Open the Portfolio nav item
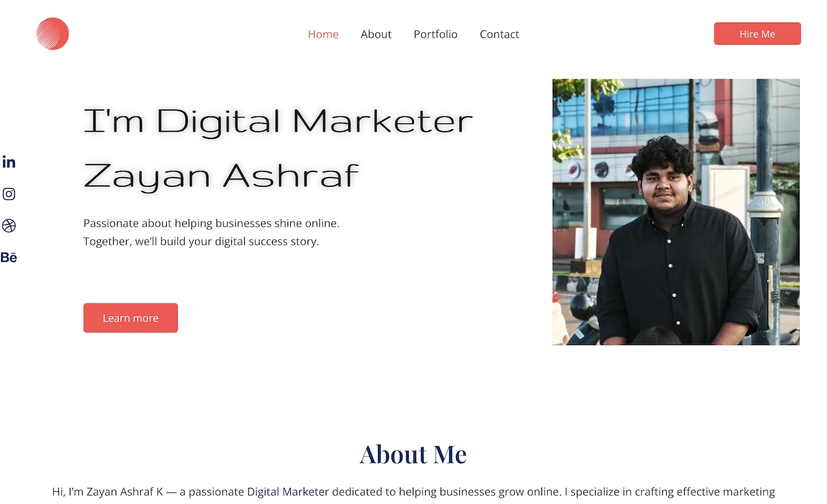 435,34
